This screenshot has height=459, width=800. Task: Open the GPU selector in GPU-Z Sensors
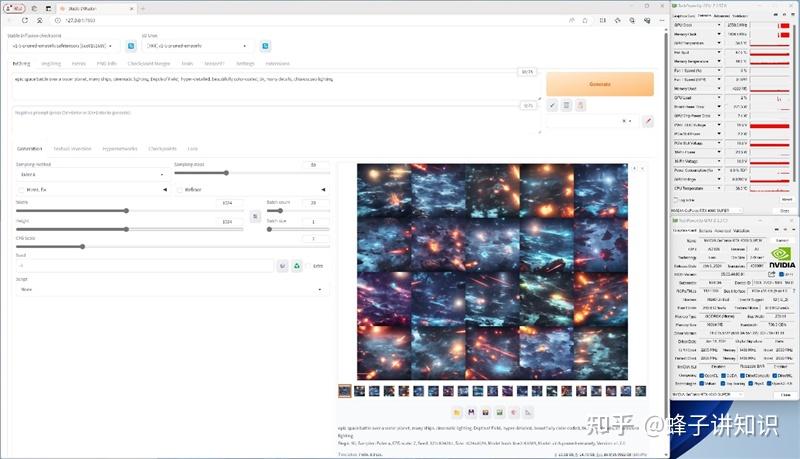[x=707, y=210]
